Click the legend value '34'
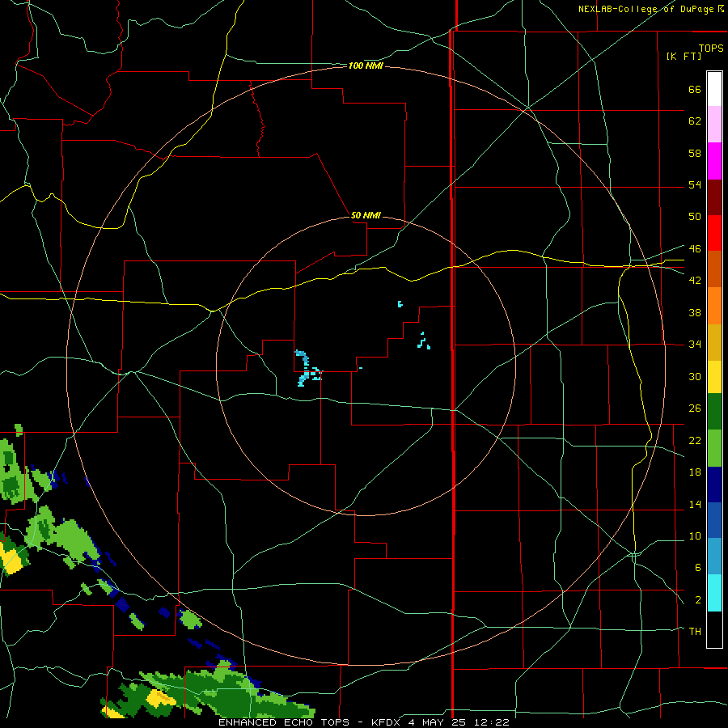The width and height of the screenshot is (728, 728). point(695,345)
